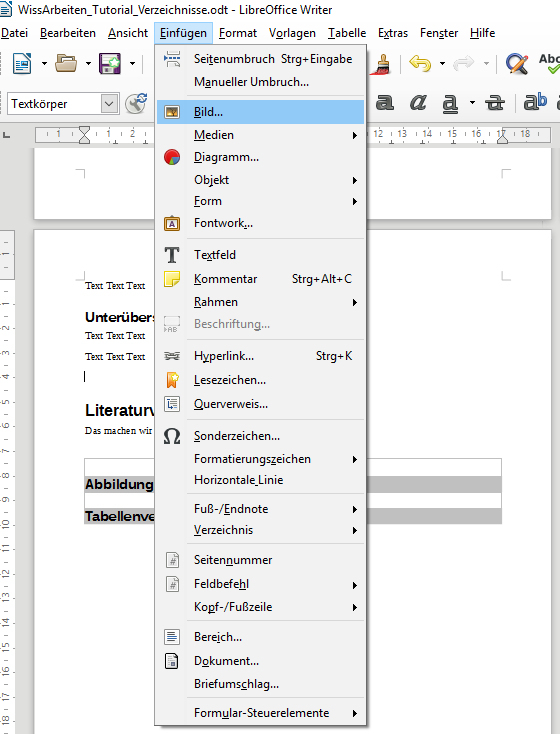Click the Tabellenverzeichnis heading in document
Viewport: 560px width, 734px height.
119,516
